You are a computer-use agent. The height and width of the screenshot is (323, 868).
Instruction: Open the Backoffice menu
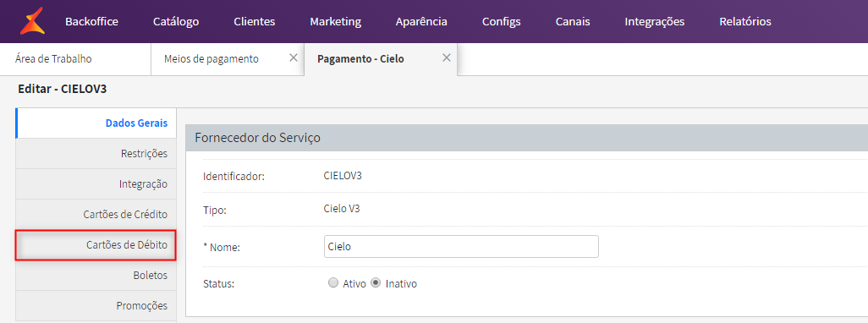[x=92, y=22]
